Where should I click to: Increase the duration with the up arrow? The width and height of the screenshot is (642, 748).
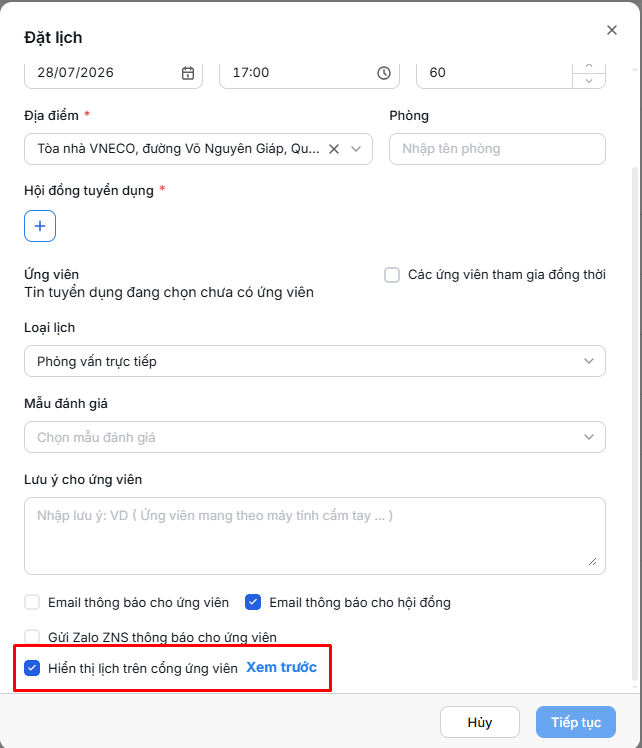[589, 66]
